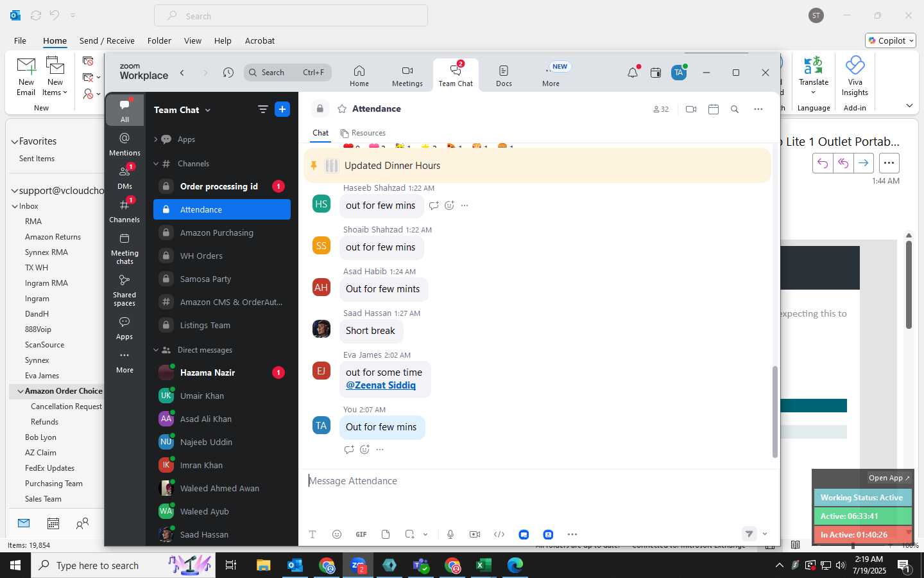Image resolution: width=924 pixels, height=578 pixels.
Task: Record an audio message with the microphone icon
Action: pos(450,534)
